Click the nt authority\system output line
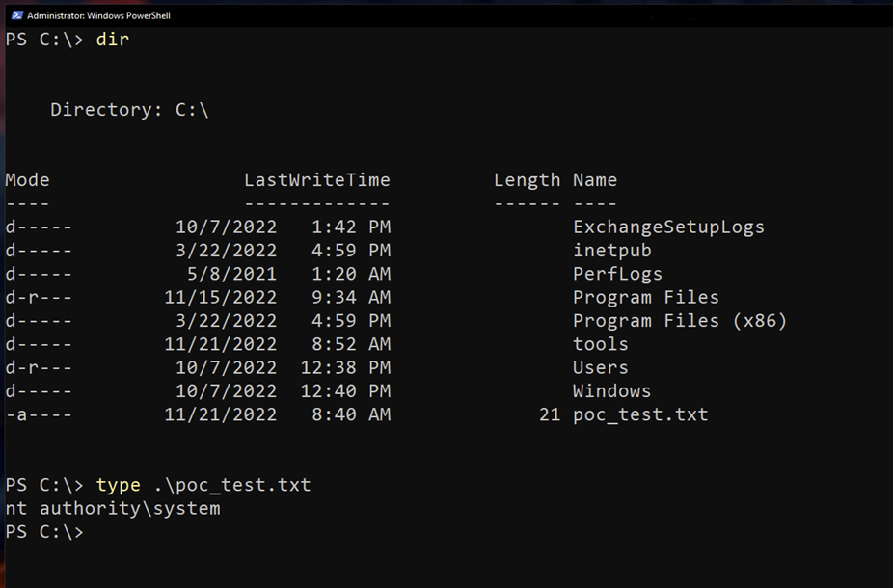Screen dimensions: 893x588 (x=113, y=508)
